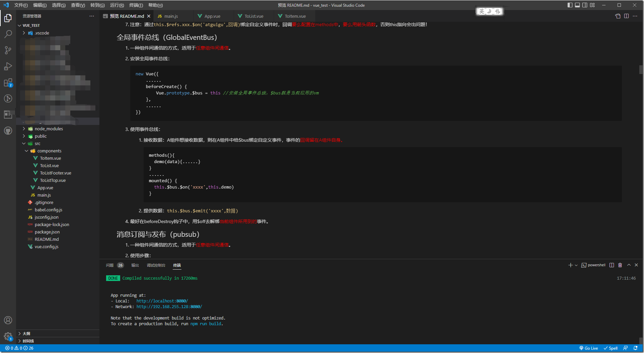Open the GitHub icon in activity bar

8,131
